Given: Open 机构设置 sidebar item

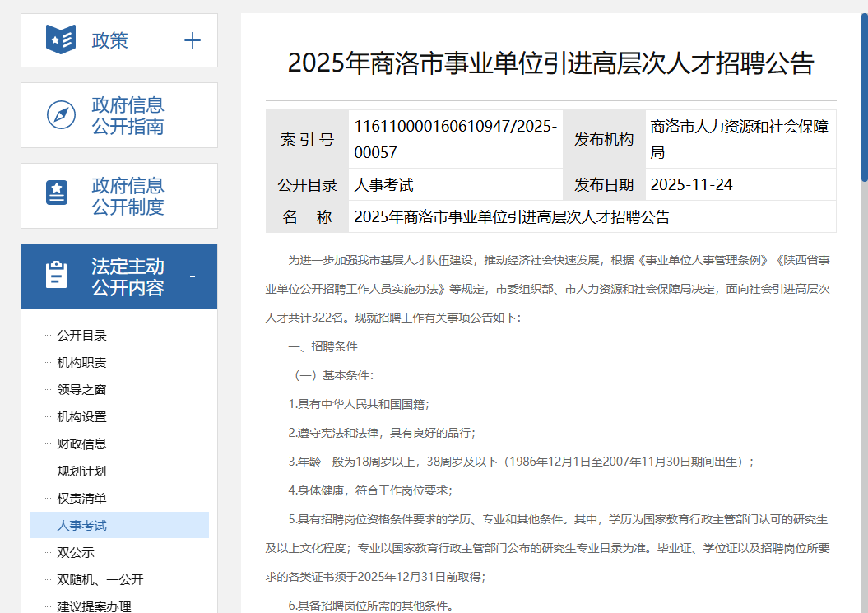Looking at the screenshot, I should tap(81, 416).
